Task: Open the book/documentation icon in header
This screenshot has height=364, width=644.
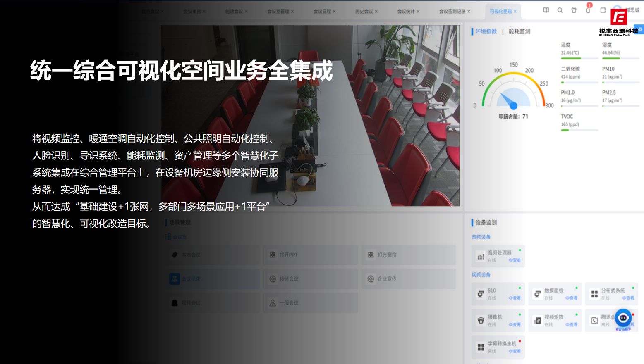Action: click(546, 10)
